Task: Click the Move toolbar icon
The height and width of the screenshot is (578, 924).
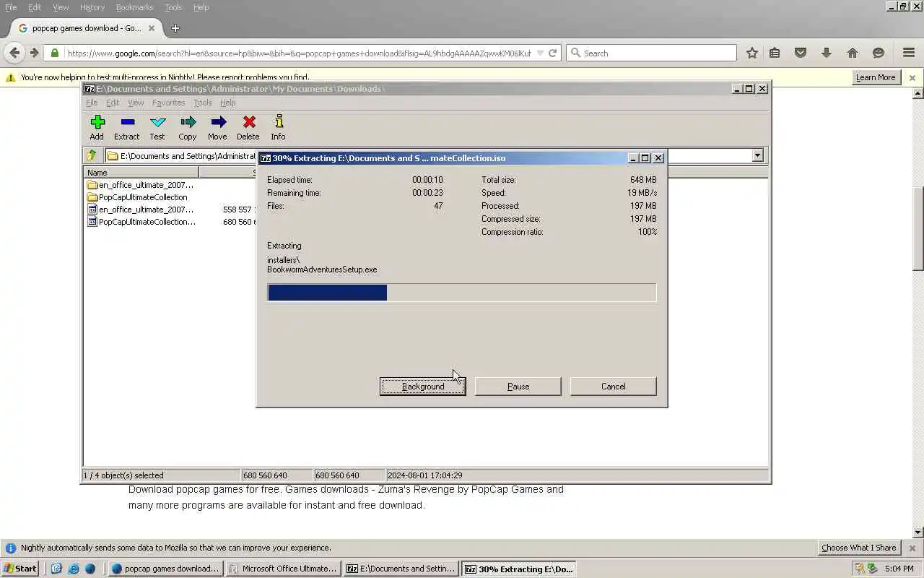Action: click(x=217, y=127)
